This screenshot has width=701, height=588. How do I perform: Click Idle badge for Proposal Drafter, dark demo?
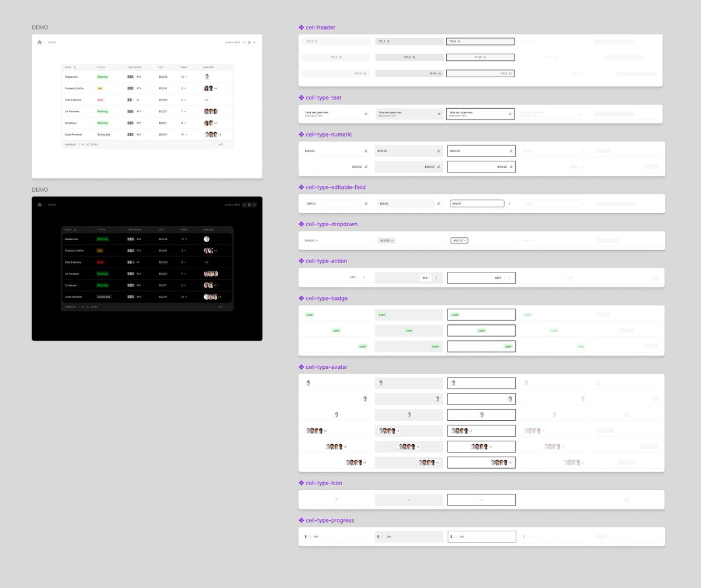point(100,251)
